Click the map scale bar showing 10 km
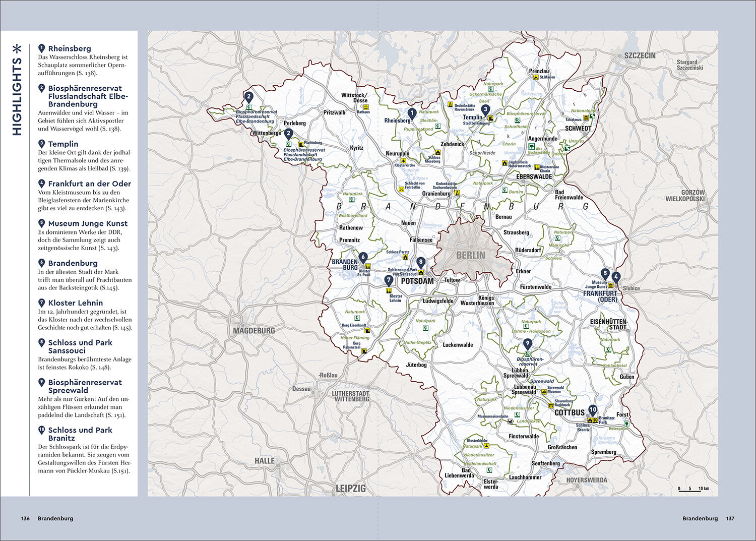This screenshot has height=541, width=756. [x=694, y=489]
